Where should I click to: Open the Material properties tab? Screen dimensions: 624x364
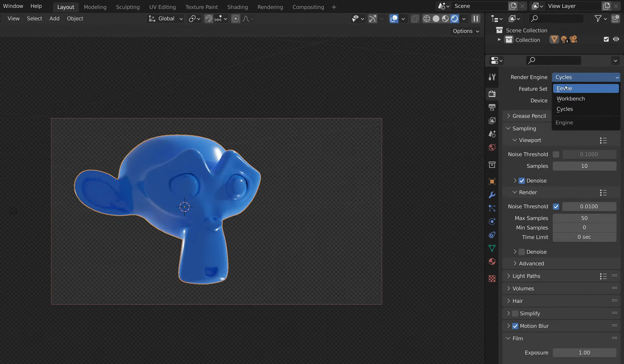coord(492,262)
